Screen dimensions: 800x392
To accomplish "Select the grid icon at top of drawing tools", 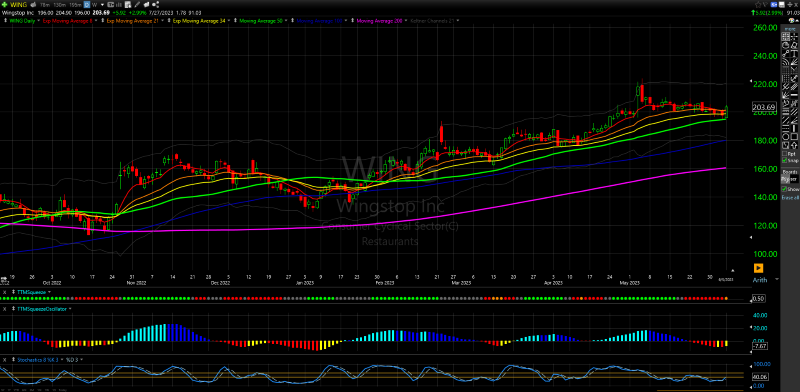I will click(x=786, y=37).
